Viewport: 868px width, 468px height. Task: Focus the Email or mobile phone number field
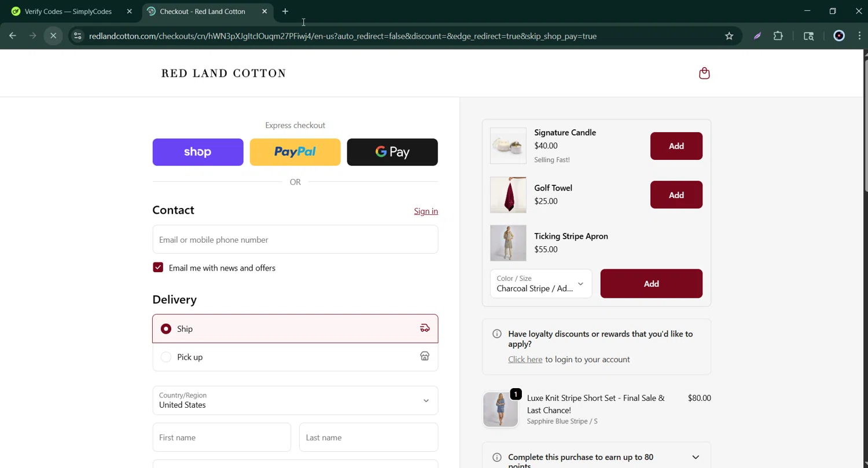coord(295,239)
